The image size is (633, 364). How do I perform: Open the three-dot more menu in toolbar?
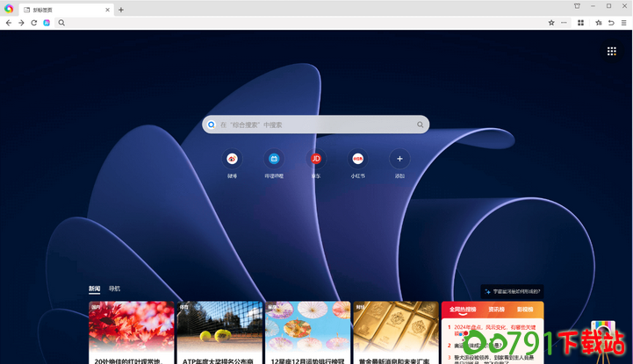[564, 23]
